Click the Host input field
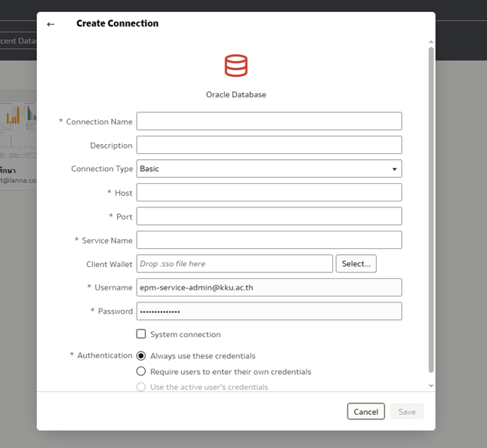Screen dimensions: 487x448 [x=269, y=192]
